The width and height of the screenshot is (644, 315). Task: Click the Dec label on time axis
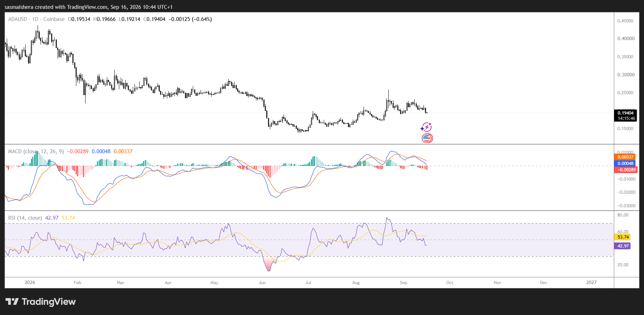click(x=544, y=283)
